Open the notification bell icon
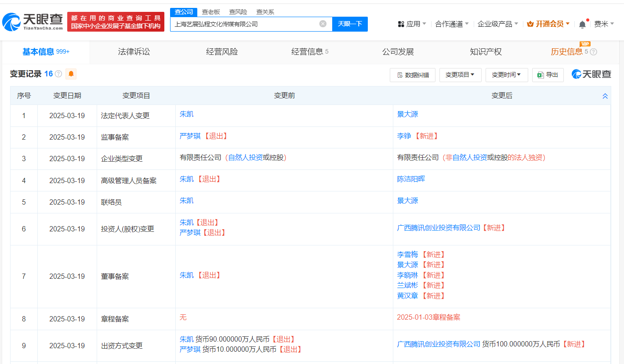 click(582, 24)
